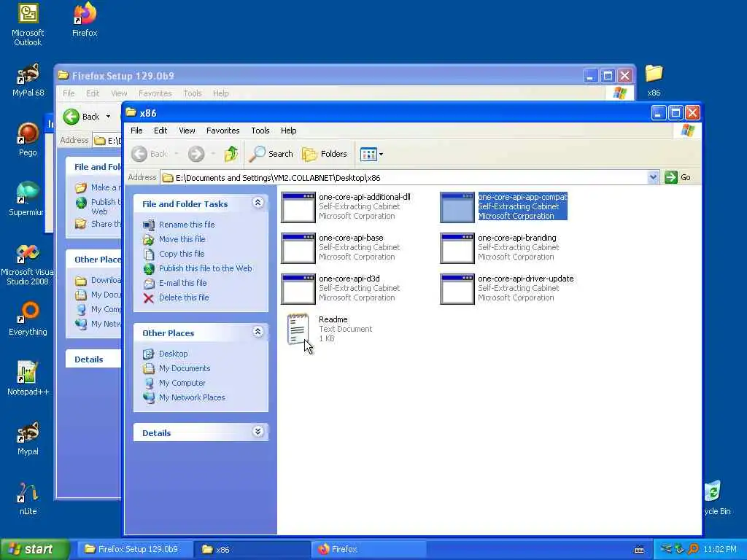The width and height of the screenshot is (747, 560).
Task: Click the Go button next to address
Action: pyautogui.click(x=678, y=177)
